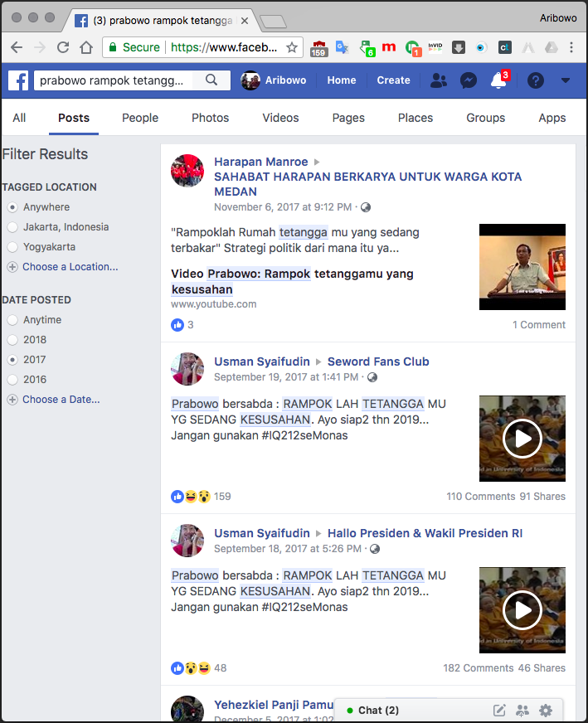Switch to the Videos tab
The image size is (588, 723).
[x=280, y=118]
